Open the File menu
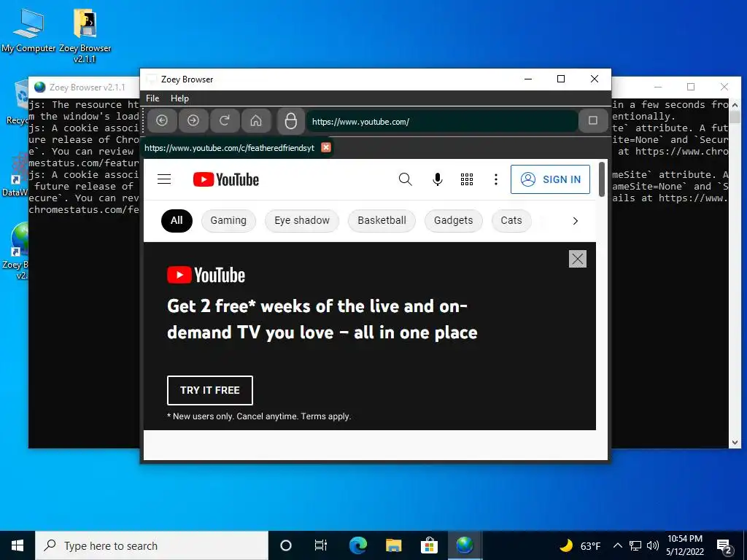Screen dimensions: 747x560 coord(152,98)
